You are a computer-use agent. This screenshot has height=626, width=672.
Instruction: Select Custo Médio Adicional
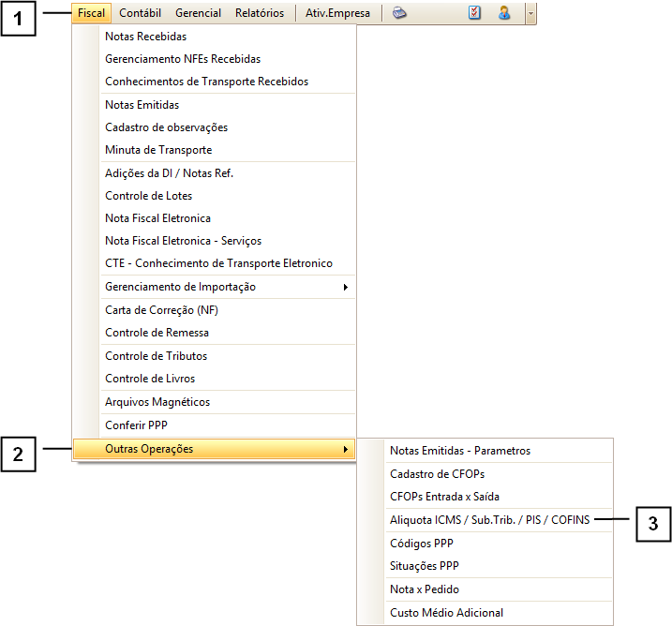click(x=446, y=613)
